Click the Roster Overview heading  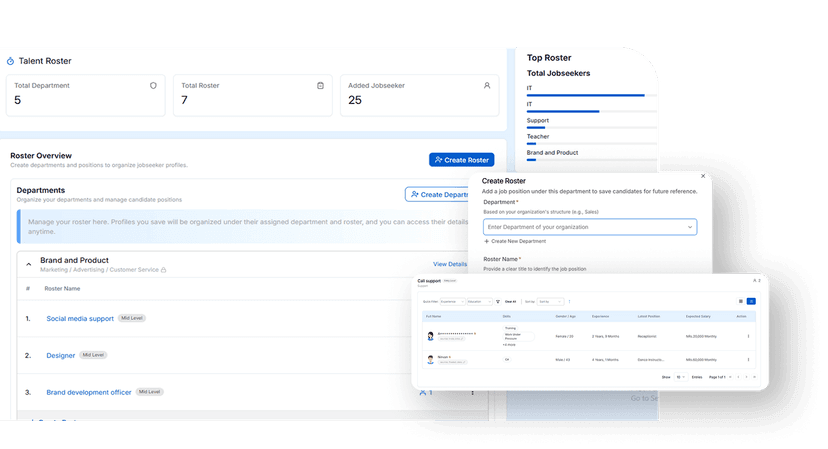tap(41, 156)
